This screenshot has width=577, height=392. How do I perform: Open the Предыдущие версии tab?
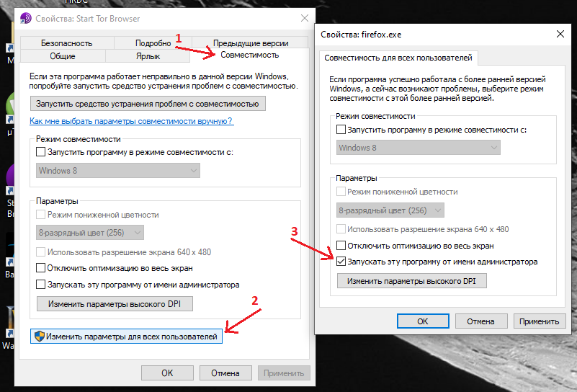pos(251,43)
